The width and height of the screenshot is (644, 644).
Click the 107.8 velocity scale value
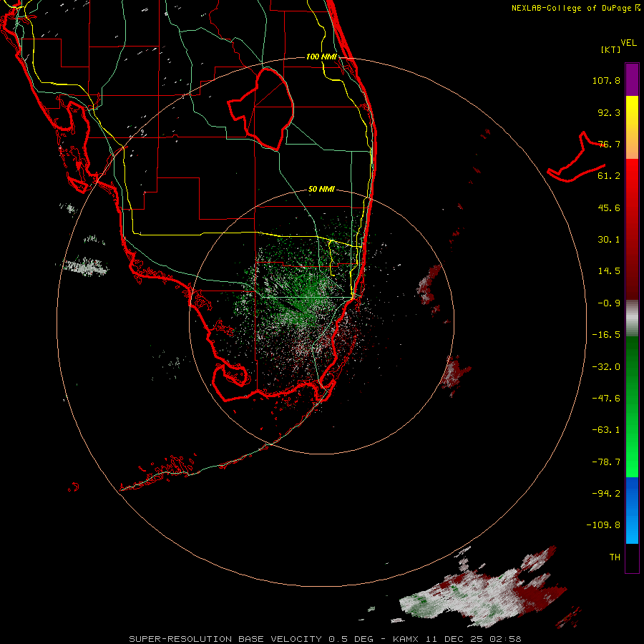[606, 80]
